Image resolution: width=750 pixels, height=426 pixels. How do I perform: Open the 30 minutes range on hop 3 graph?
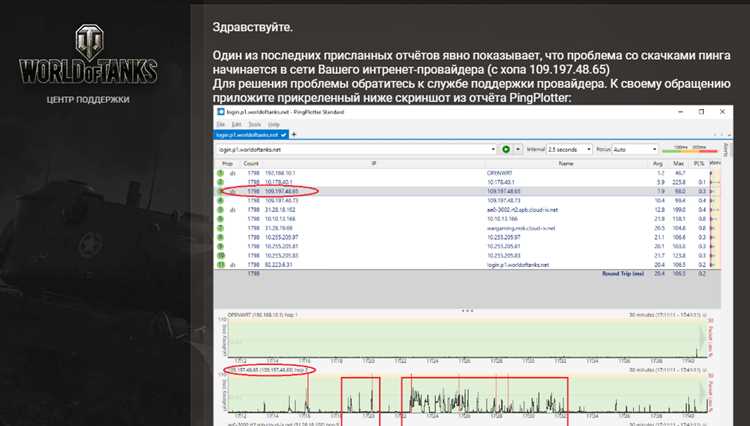[666, 370]
